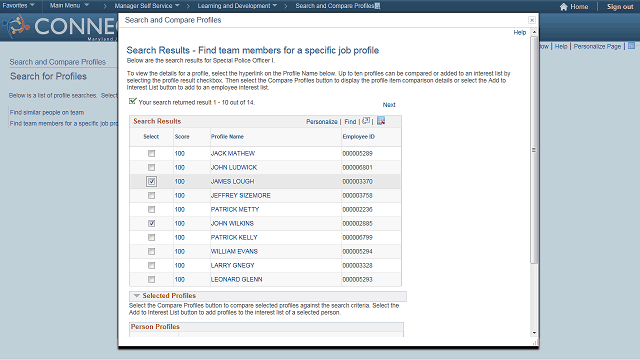Open the JOHN WILKINS profile link
Viewport: 640px width, 360px height.
[x=232, y=223]
